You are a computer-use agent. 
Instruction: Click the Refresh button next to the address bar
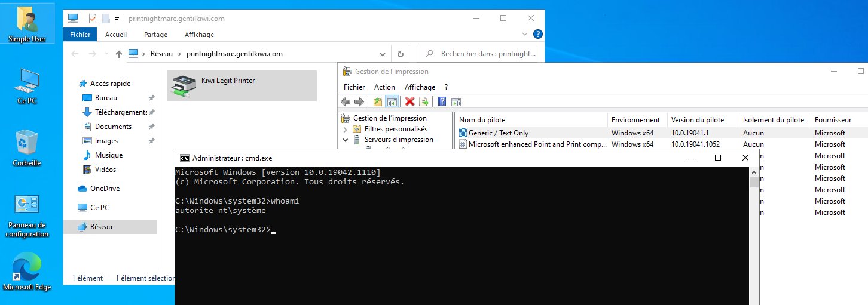pos(400,54)
